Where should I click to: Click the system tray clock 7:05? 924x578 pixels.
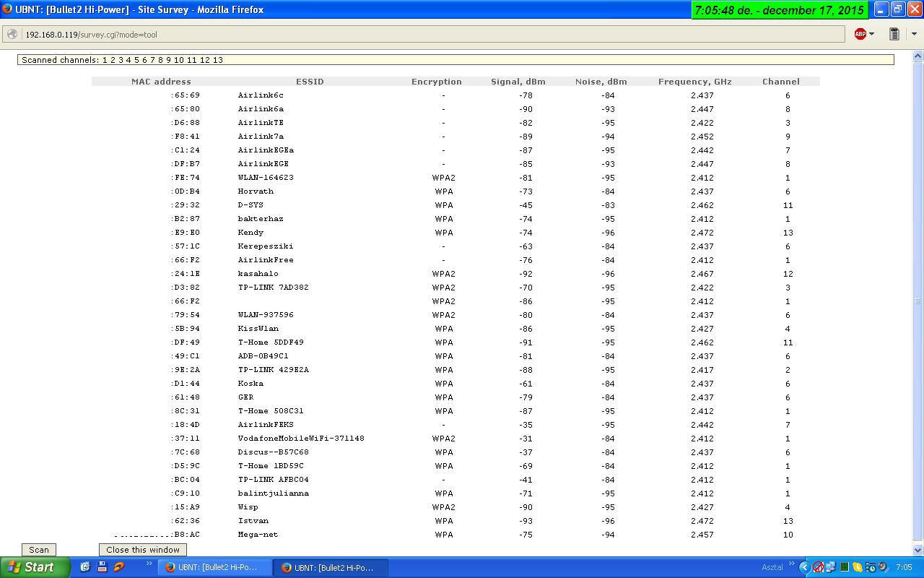[x=904, y=568]
